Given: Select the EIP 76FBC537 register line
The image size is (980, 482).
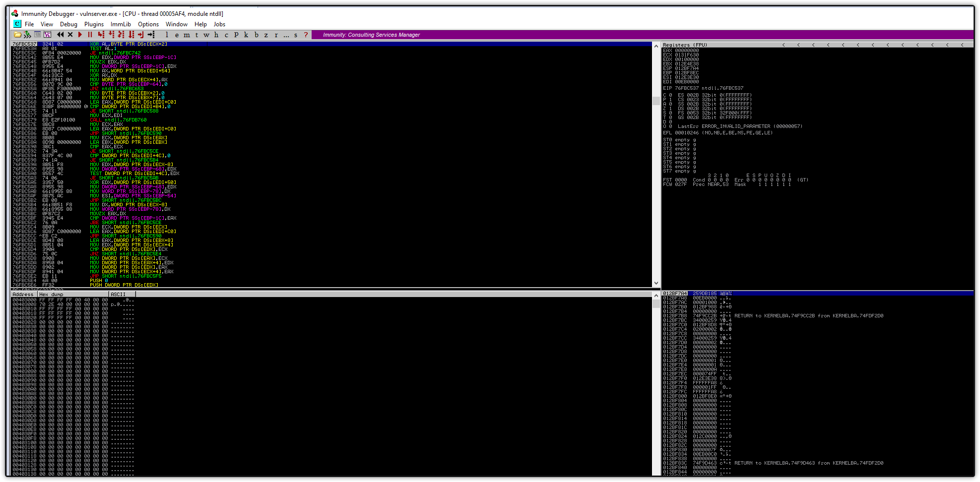Looking at the screenshot, I should [703, 88].
